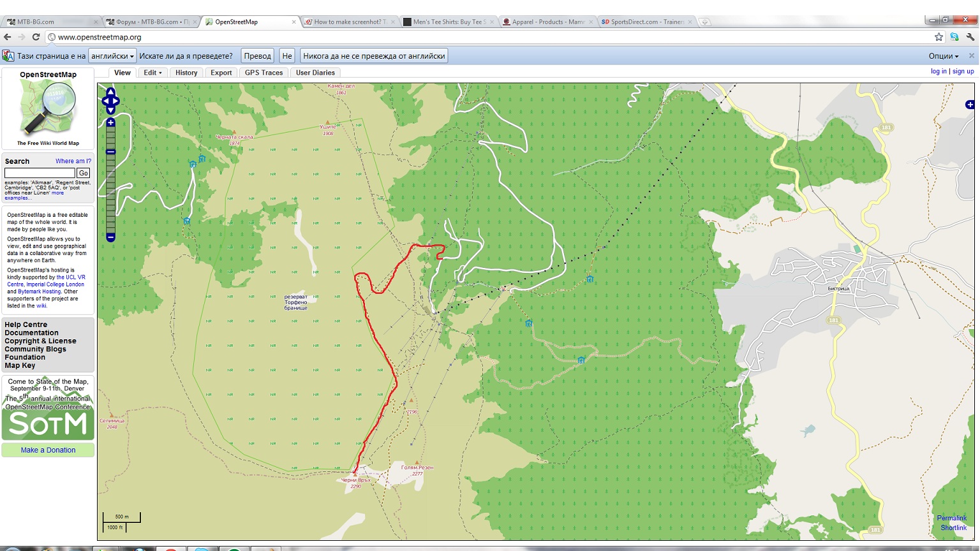Click the zoom level slider handle
The height and width of the screenshot is (551, 980).
click(110, 152)
